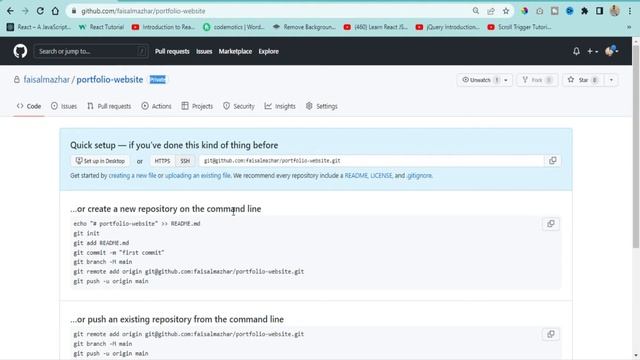Show more bookmarks with the chevron
Viewport: 640px width, 360px height.
click(629, 27)
